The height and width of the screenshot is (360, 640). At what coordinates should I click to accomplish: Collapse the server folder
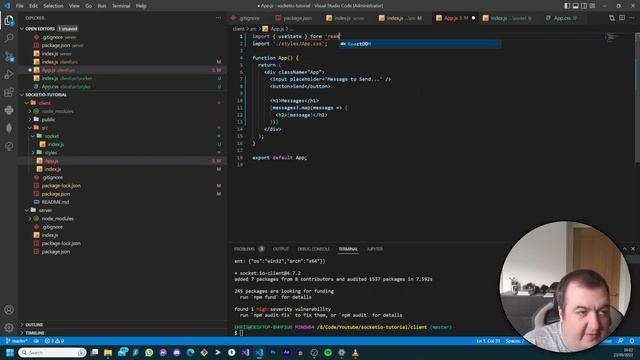(x=27, y=210)
